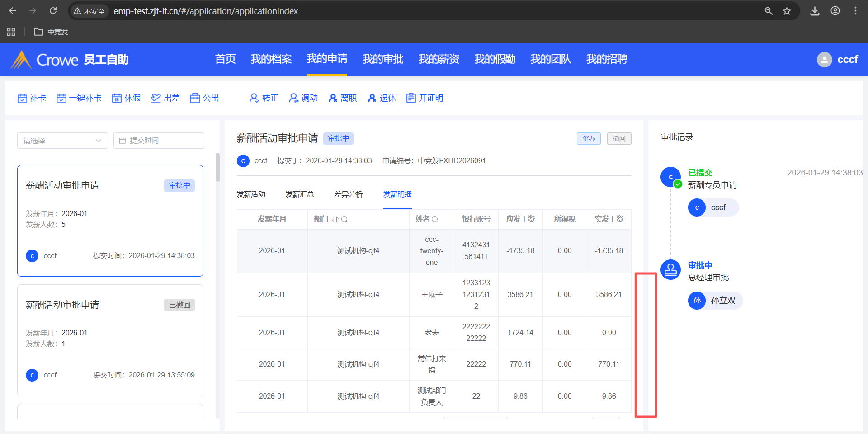Image resolution: width=868 pixels, height=434 pixels.
Task: Open the 提交时间 date picker field
Action: 159,141
